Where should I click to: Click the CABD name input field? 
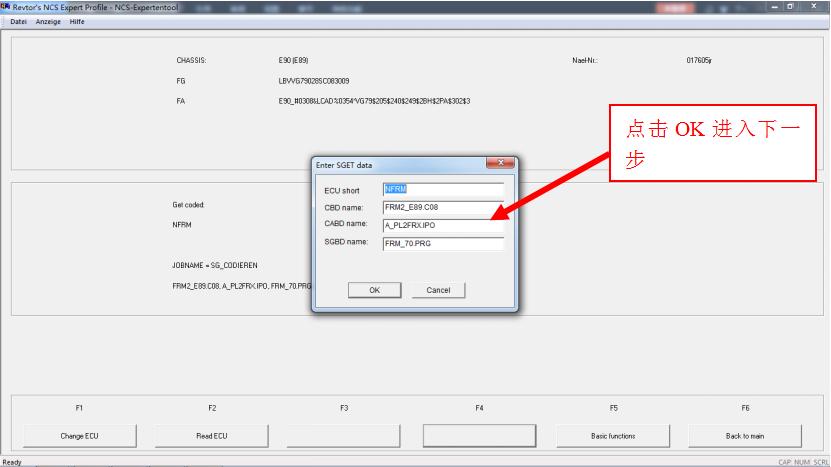click(x=443, y=225)
